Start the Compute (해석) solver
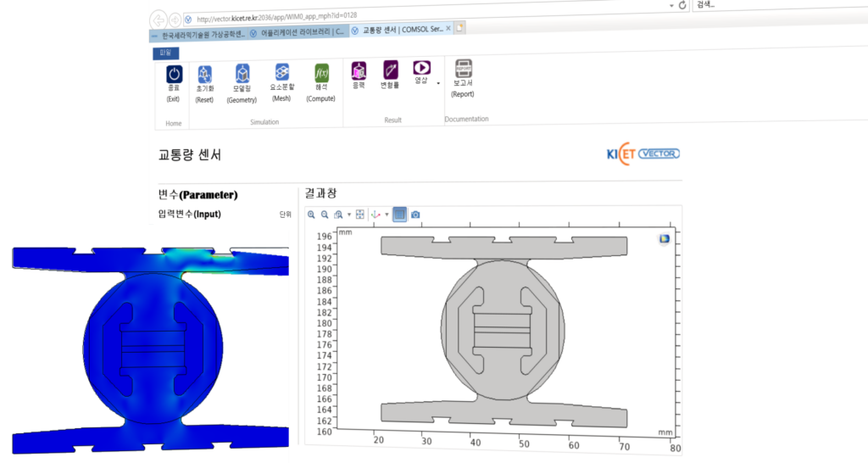The width and height of the screenshot is (868, 463). (x=321, y=73)
